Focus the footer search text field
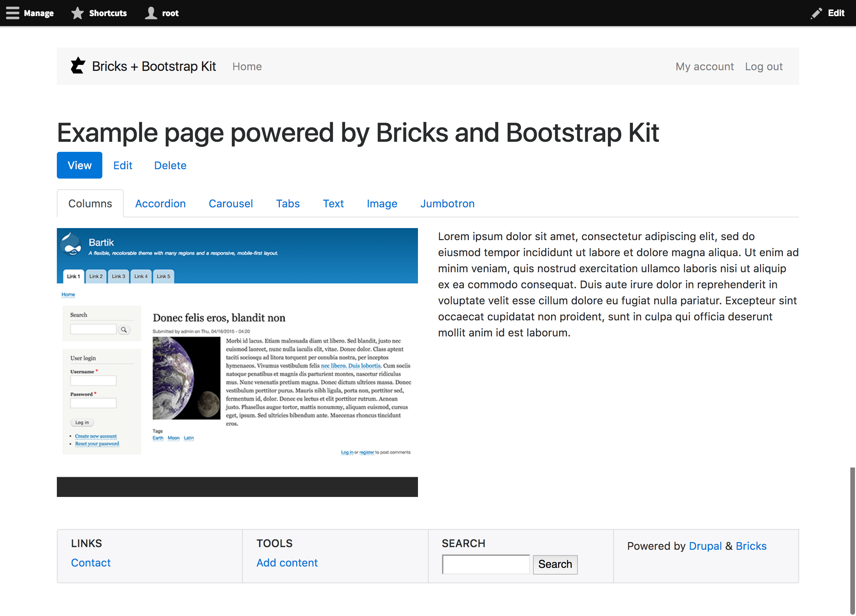 (x=486, y=564)
